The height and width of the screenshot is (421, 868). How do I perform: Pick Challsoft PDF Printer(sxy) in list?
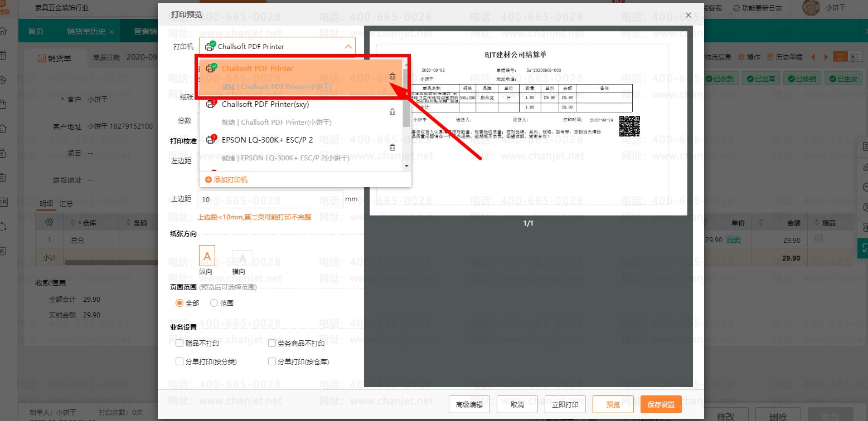pyautogui.click(x=265, y=104)
